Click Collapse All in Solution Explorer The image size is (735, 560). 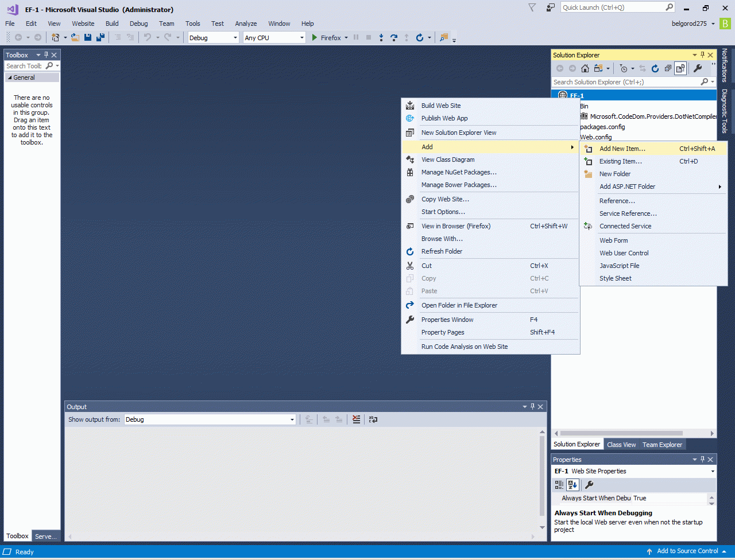click(x=668, y=68)
